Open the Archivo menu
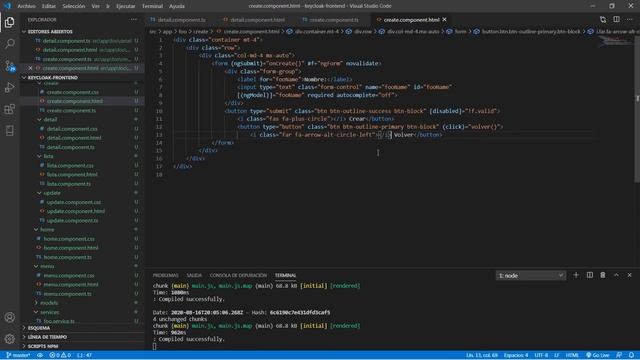The image size is (640, 360). click(x=26, y=6)
